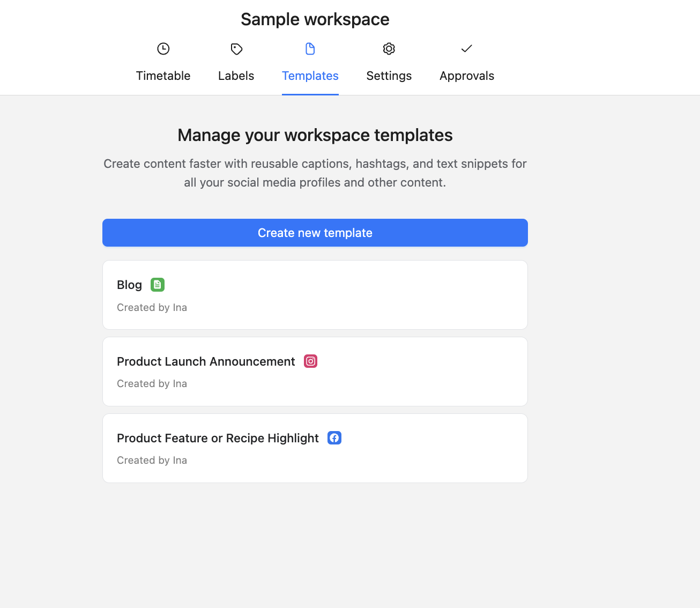Click the Settings gear icon
The image size is (700, 608).
tap(389, 49)
